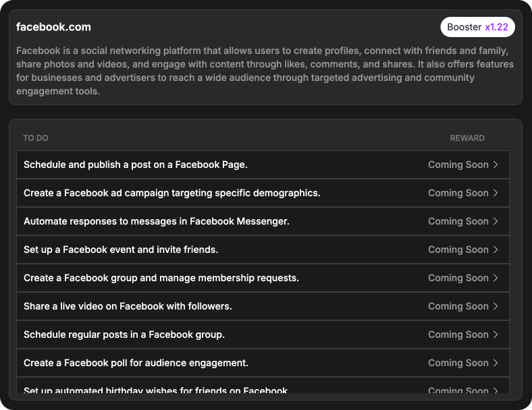Open 'Share a live video on Facebook' task

coord(263,306)
